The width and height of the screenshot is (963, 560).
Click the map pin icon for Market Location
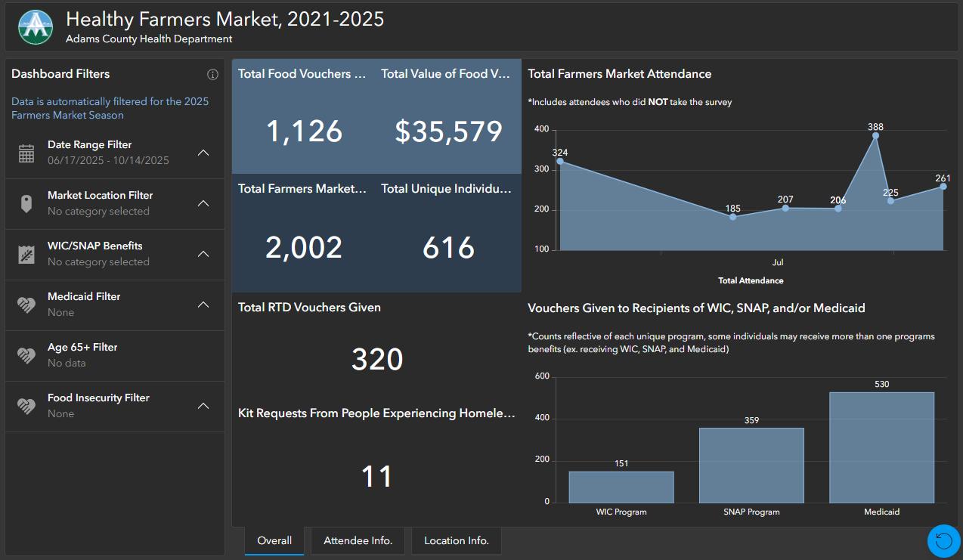(x=26, y=203)
